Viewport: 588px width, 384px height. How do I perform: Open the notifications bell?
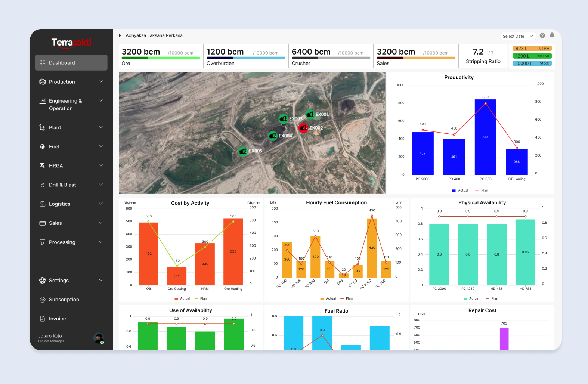click(x=552, y=35)
